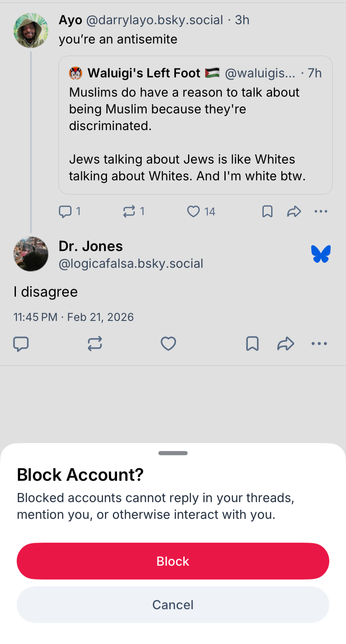
Task: Share Dr. Jones's post
Action: click(286, 344)
